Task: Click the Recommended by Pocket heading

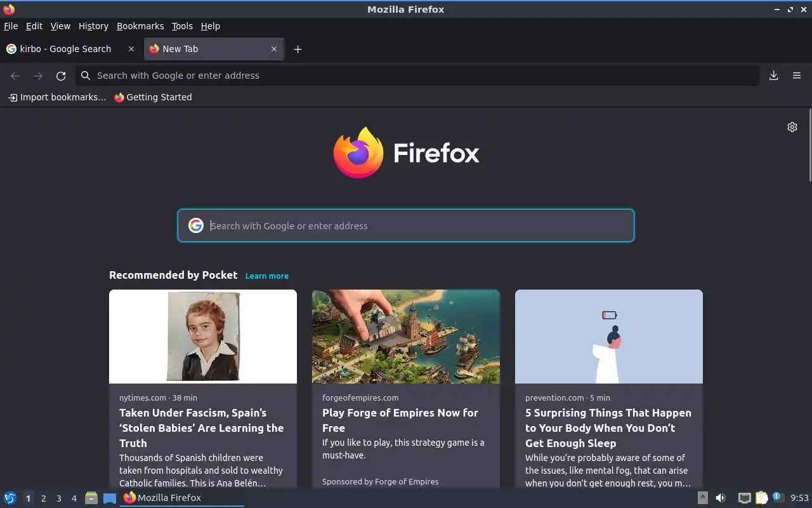Action: (x=173, y=275)
